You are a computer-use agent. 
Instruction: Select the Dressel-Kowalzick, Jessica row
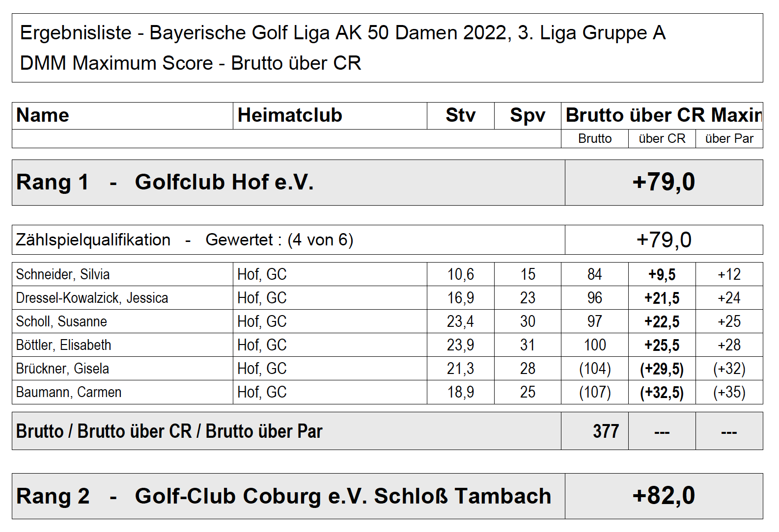click(388, 298)
